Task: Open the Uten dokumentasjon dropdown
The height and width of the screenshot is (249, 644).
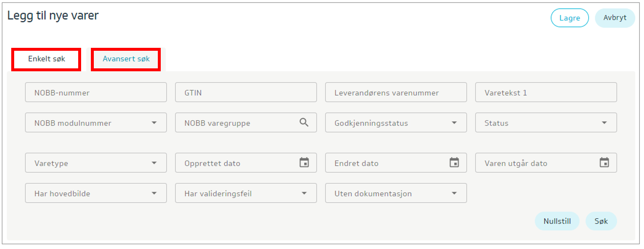Action: (x=454, y=193)
